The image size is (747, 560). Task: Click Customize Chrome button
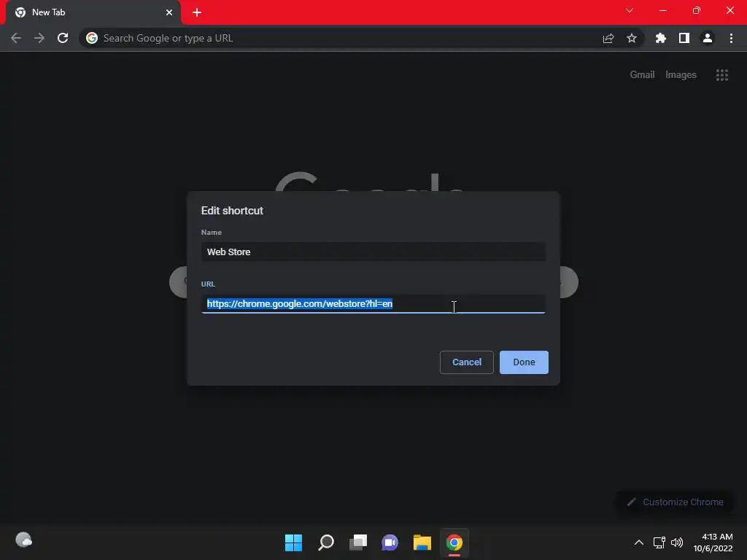[x=675, y=502]
